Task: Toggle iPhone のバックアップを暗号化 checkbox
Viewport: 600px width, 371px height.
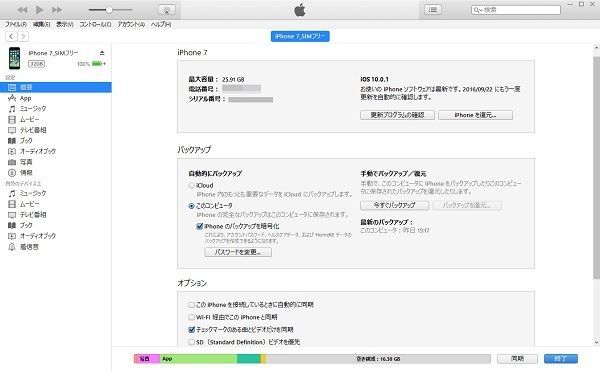Action: (x=199, y=226)
